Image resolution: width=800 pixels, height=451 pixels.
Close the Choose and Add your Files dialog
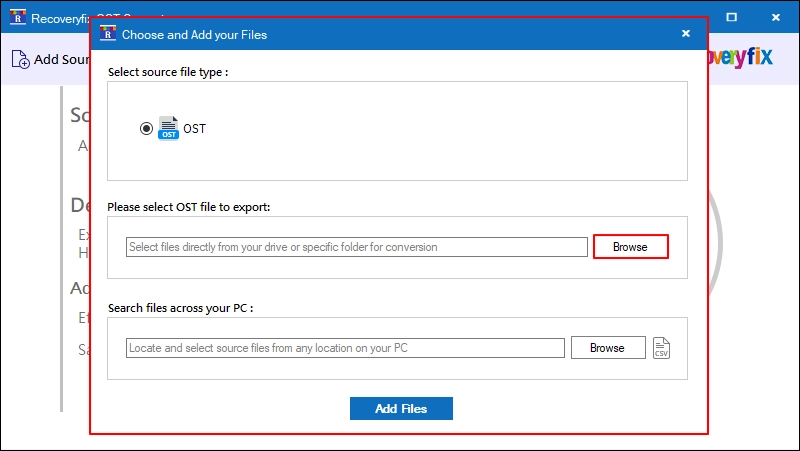coord(686,34)
